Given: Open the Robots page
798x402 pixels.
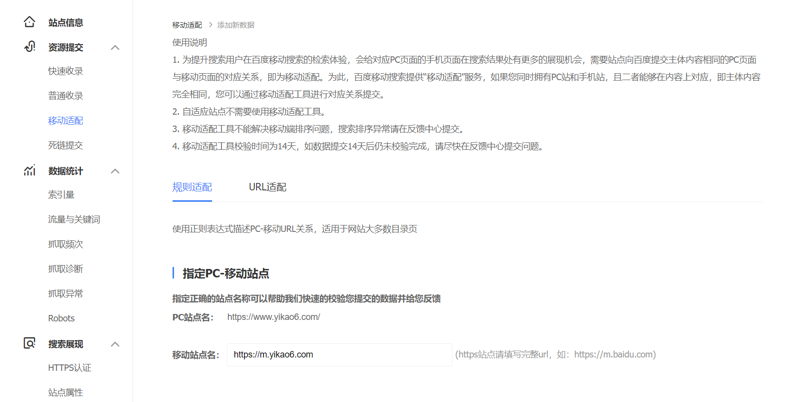Looking at the screenshot, I should pos(61,318).
